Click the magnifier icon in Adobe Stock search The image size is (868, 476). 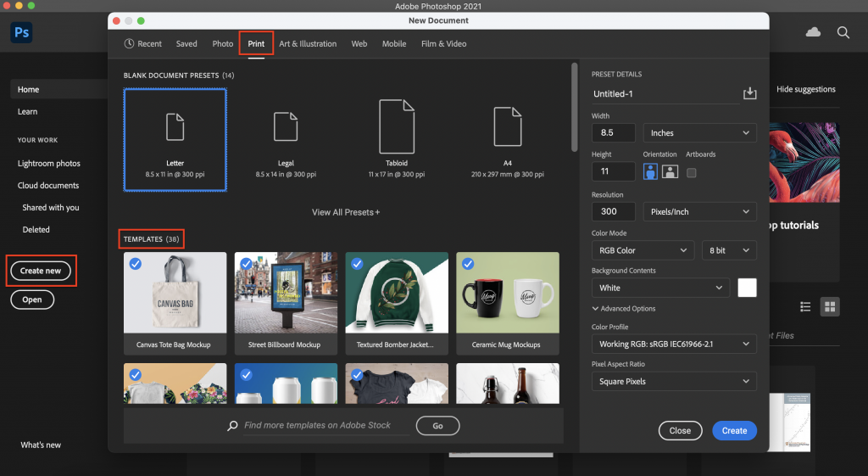232,425
